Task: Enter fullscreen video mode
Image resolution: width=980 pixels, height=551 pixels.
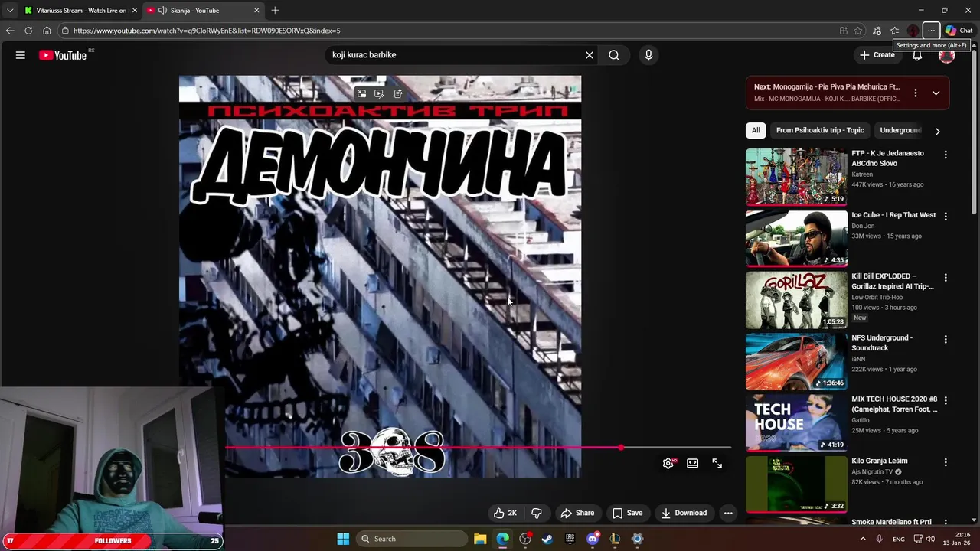Action: coord(717,463)
